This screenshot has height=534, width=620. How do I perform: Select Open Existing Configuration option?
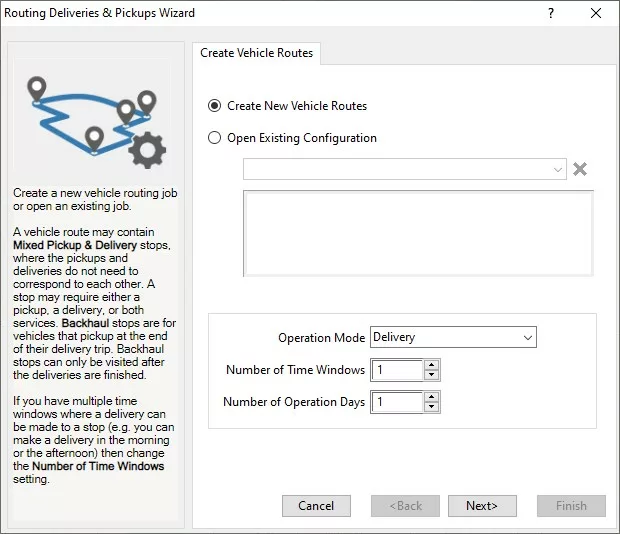click(x=215, y=138)
